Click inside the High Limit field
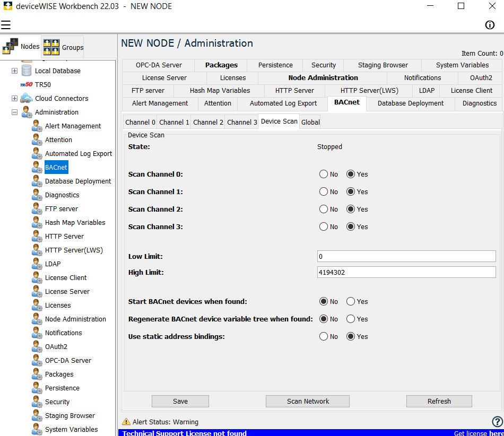 point(406,272)
